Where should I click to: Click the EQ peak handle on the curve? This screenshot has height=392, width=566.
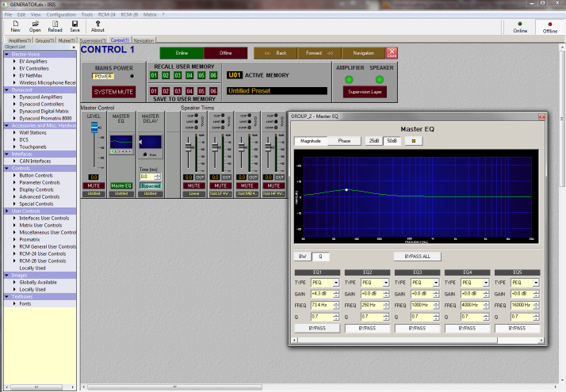click(x=346, y=190)
